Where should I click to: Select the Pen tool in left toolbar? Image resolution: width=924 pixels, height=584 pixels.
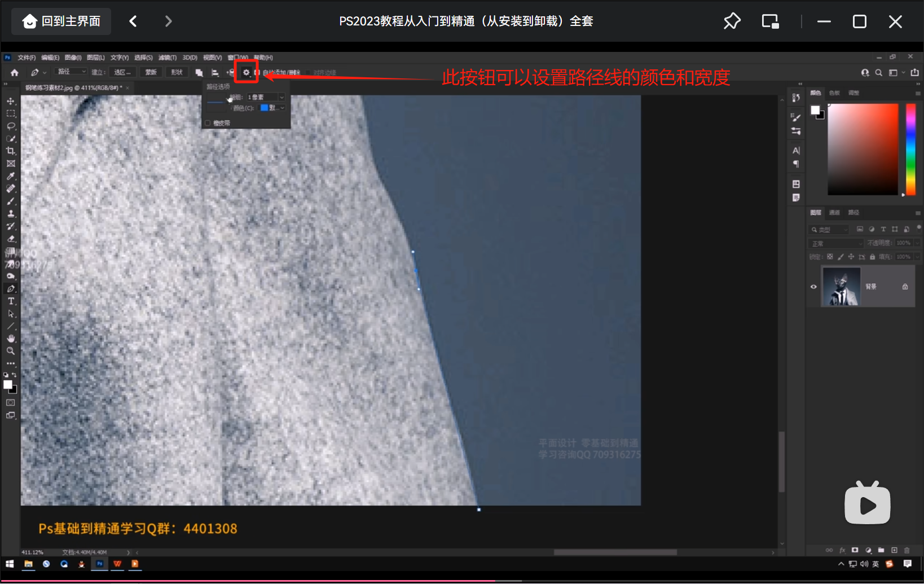tap(11, 288)
